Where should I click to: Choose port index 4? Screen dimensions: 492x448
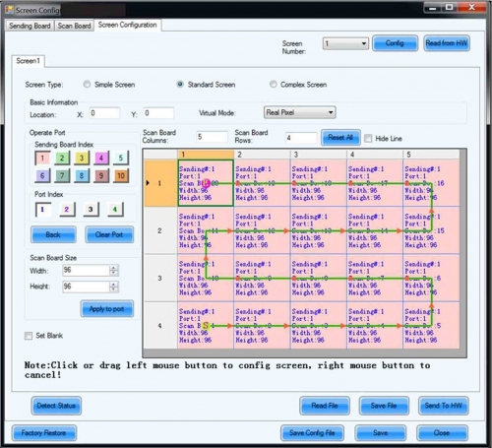115,209
